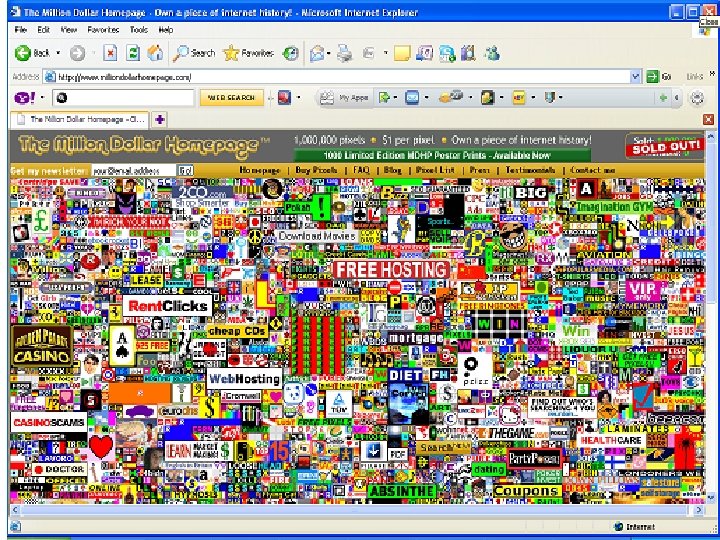Click the green Go arrow button
This screenshot has width=720, height=540.
(x=652, y=77)
